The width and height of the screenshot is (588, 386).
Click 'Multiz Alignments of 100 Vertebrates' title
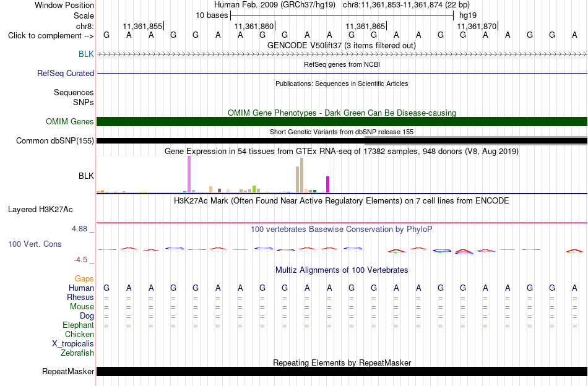(342, 270)
